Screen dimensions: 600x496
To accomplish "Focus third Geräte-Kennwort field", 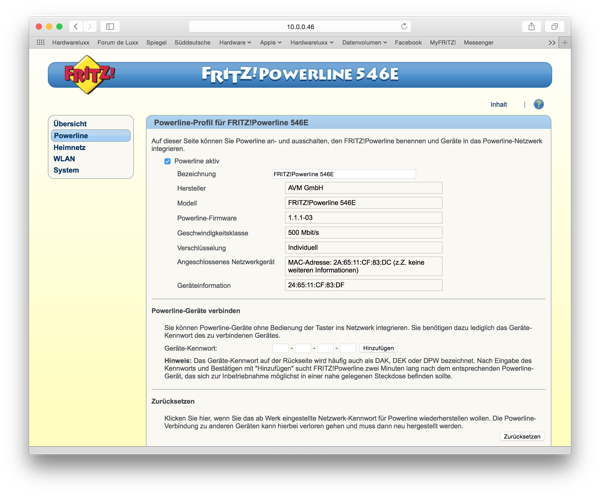I will [x=325, y=348].
